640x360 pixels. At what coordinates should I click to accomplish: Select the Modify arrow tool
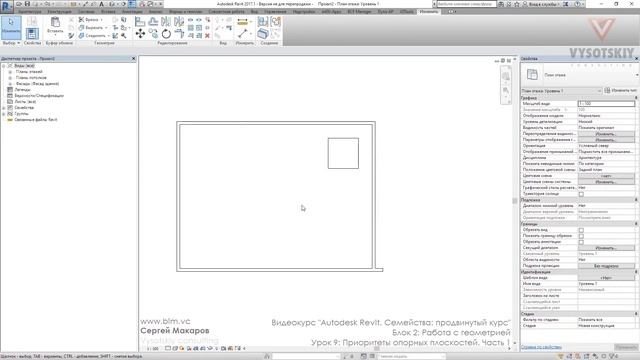click(11, 27)
